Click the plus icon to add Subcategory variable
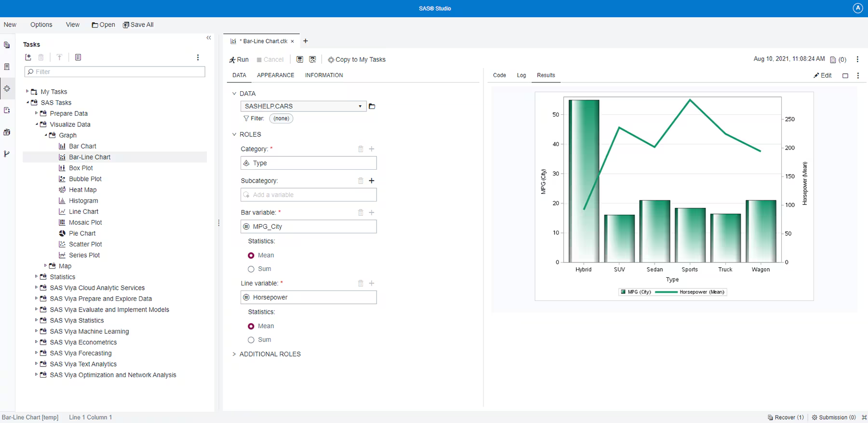The height and width of the screenshot is (423, 868). coord(372,181)
